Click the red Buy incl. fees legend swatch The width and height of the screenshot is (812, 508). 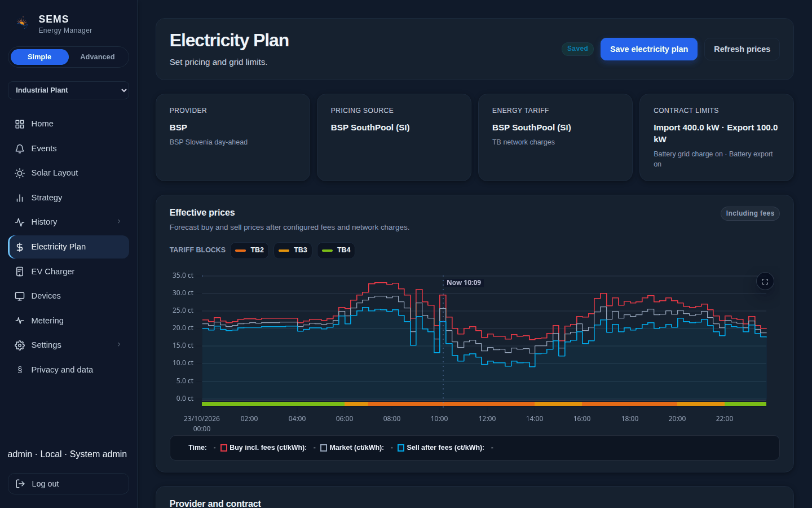click(224, 448)
